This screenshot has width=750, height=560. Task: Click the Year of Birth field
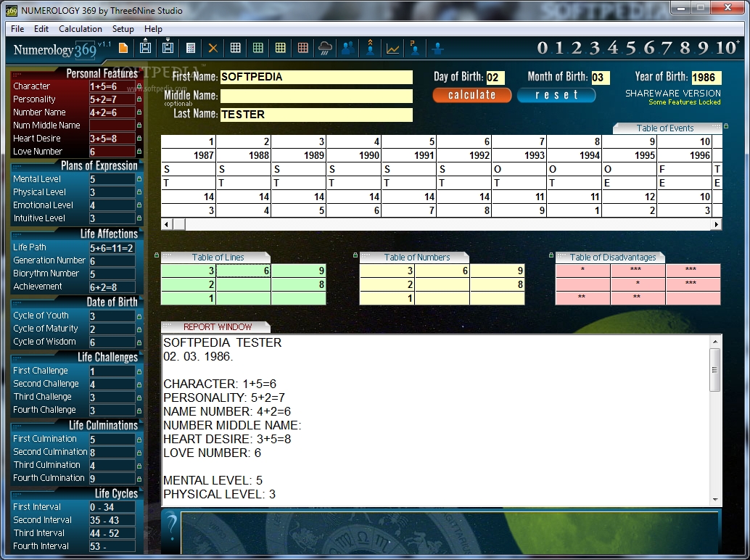tap(706, 78)
